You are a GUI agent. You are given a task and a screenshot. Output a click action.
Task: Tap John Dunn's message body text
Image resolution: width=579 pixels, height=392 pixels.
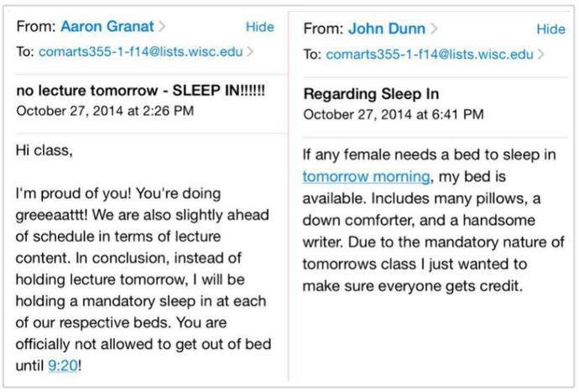(x=433, y=220)
